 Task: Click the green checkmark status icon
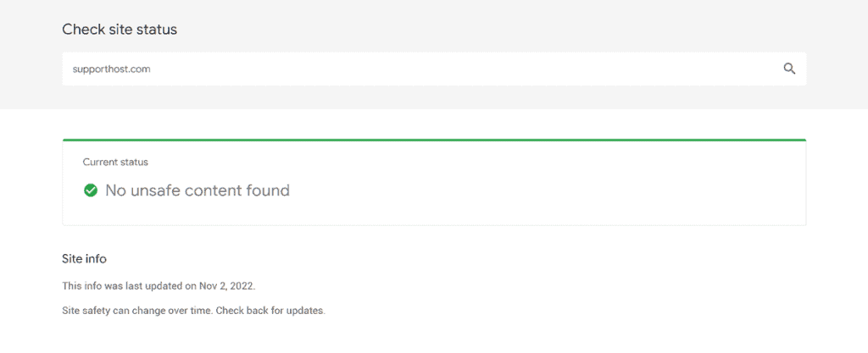90,190
